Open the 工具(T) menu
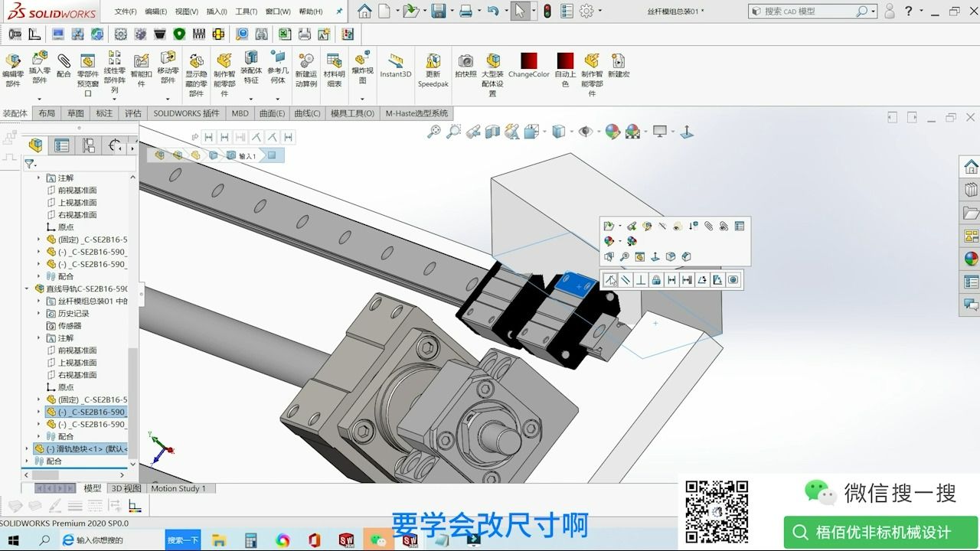The width and height of the screenshot is (980, 551). pyautogui.click(x=247, y=11)
